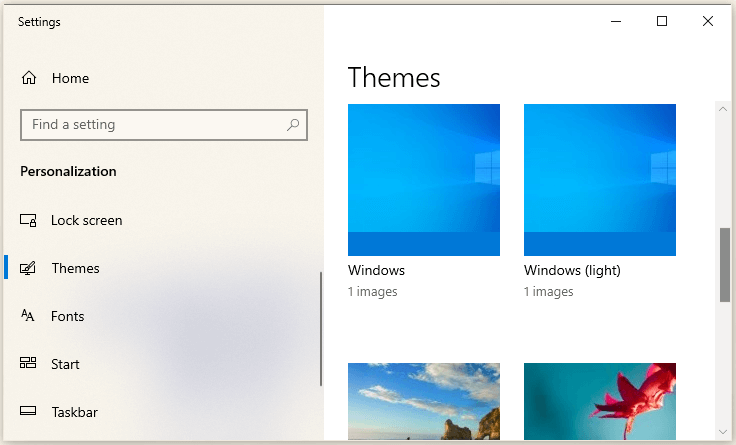
Task: Apply the Windows (light) theme thumbnail
Action: (600, 180)
